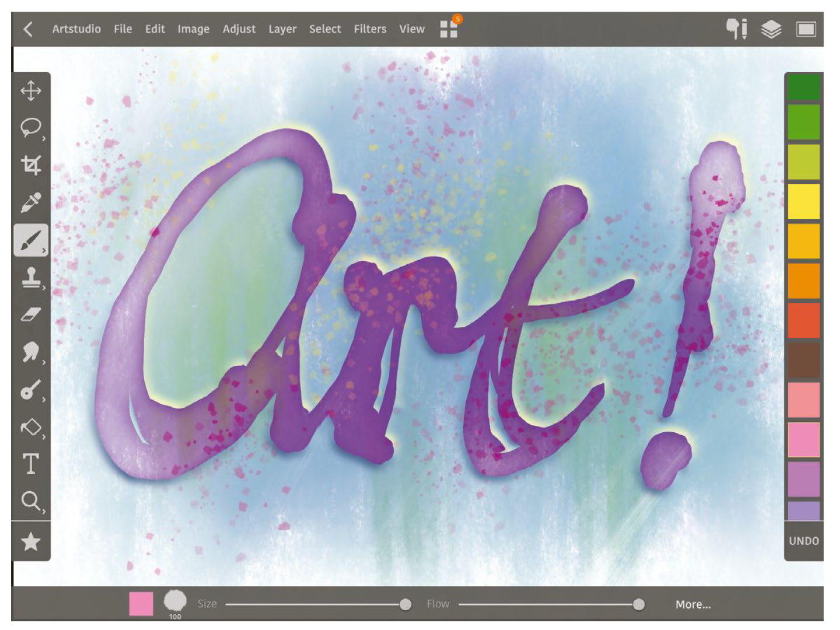Select the Paintbrush tool
Screen dimensions: 840x630
pyautogui.click(x=31, y=240)
